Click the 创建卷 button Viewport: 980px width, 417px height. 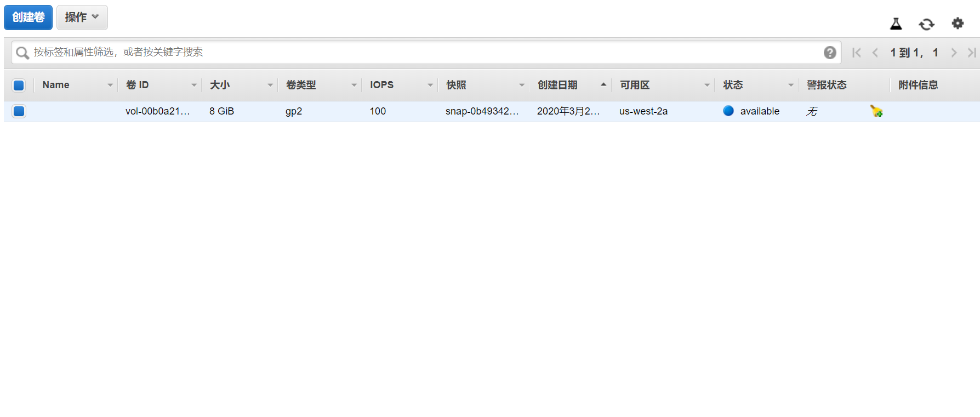tap(28, 18)
